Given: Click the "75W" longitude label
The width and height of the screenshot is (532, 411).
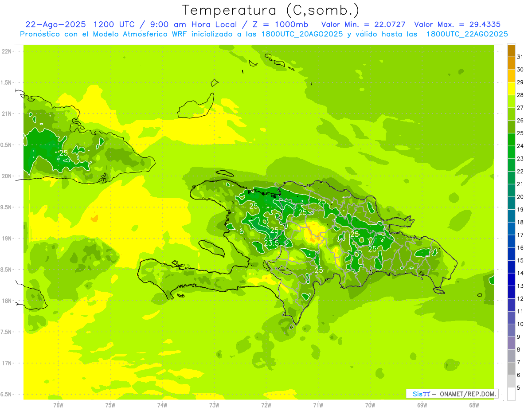Looking at the screenshot, I should pos(110,405).
